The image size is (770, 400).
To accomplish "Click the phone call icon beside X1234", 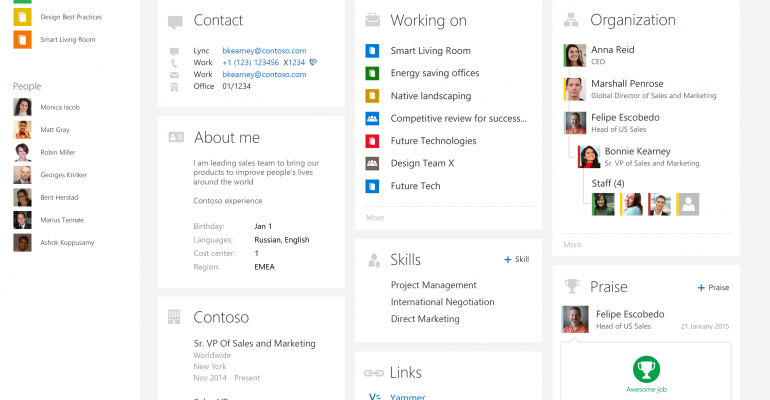I will tap(313, 62).
